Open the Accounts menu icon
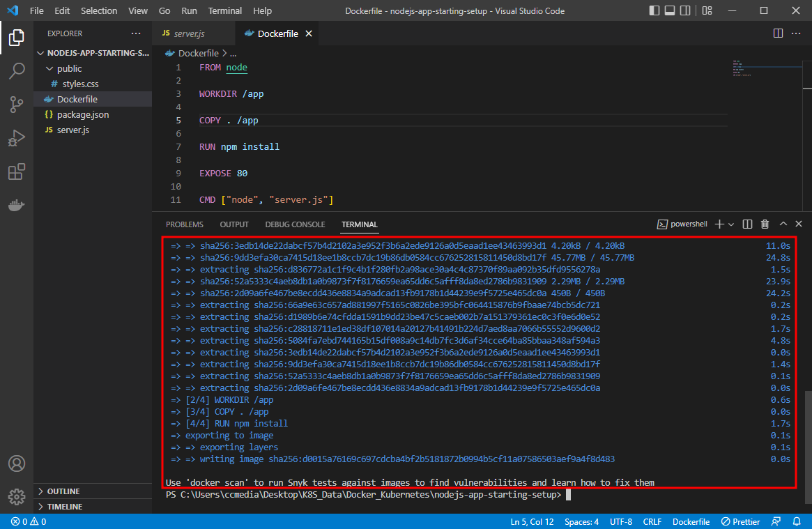The image size is (812, 529). pos(17,463)
